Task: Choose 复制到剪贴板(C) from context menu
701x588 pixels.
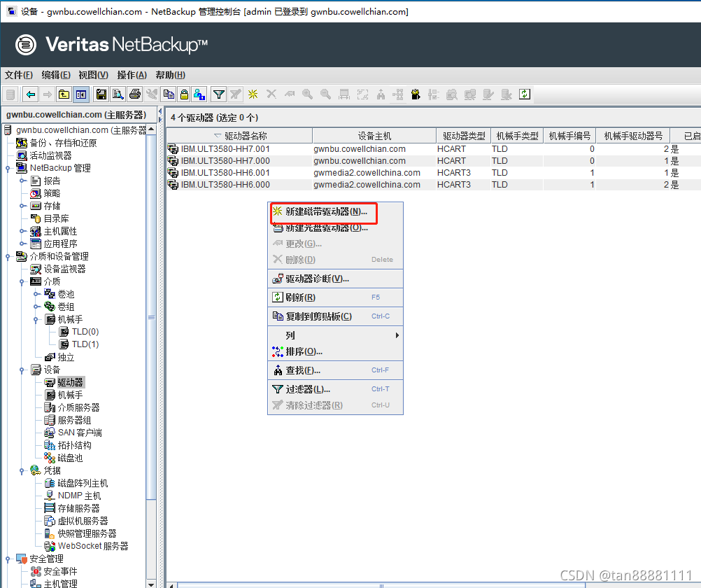Action: tap(335, 316)
